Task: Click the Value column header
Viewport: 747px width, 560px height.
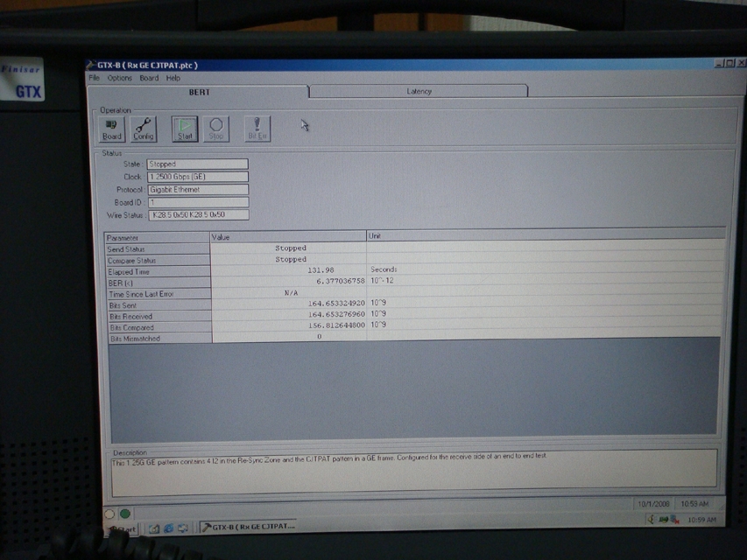Action: click(x=288, y=236)
